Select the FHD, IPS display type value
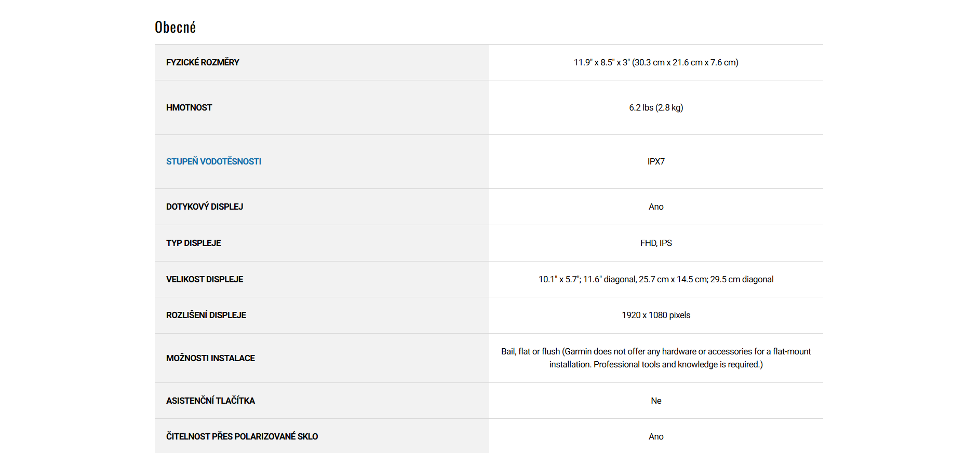This screenshot has height=453, width=980. [x=655, y=243]
